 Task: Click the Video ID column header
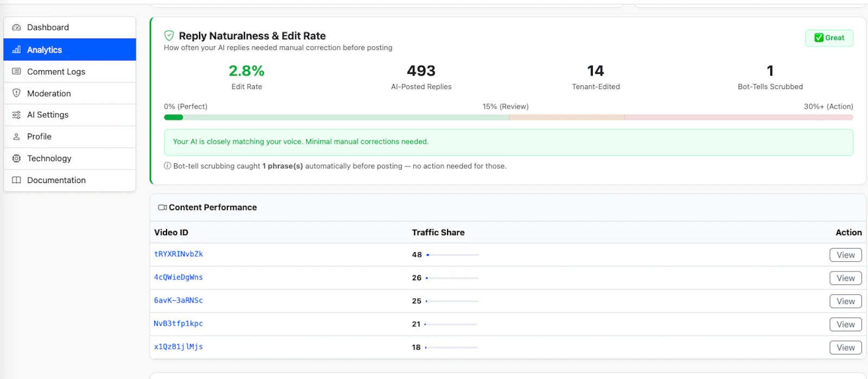tap(171, 232)
